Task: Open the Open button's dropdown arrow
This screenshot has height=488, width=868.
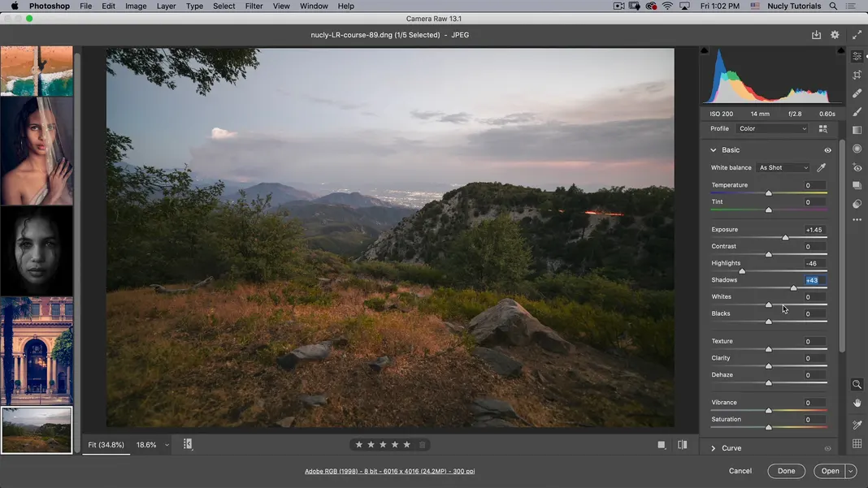Action: coord(851,471)
